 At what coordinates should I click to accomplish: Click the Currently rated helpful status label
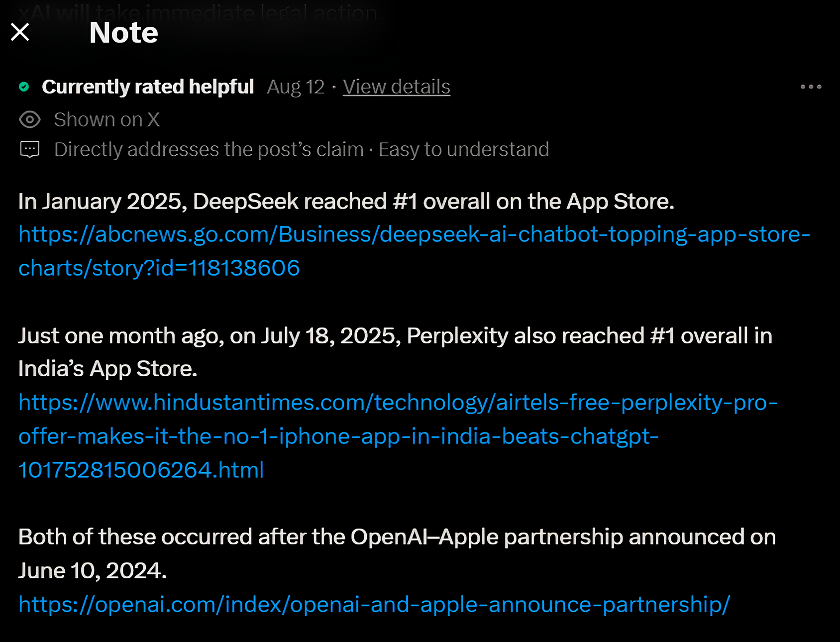coord(148,87)
